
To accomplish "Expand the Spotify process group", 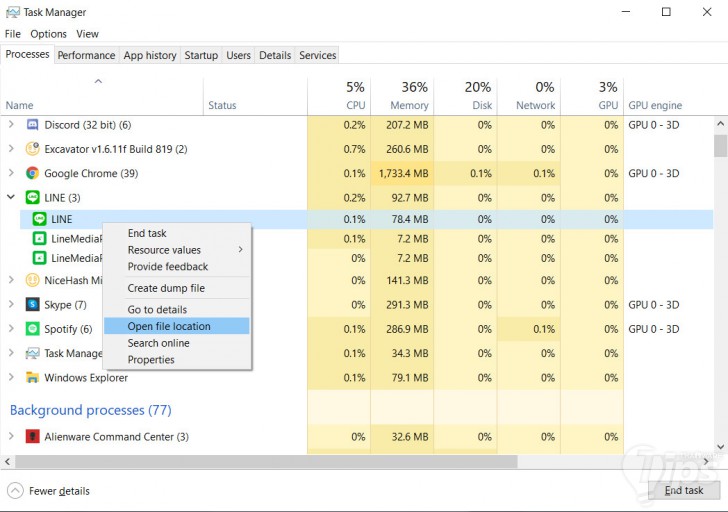I will click(x=11, y=328).
